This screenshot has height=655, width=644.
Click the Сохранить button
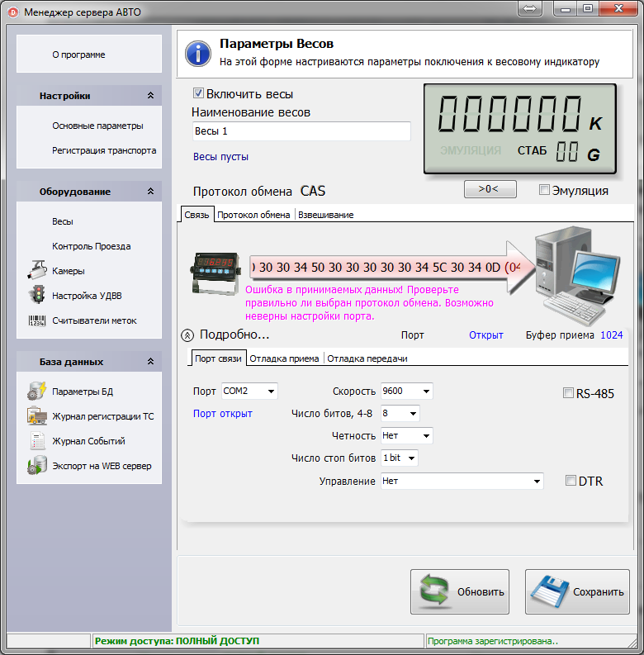577,591
